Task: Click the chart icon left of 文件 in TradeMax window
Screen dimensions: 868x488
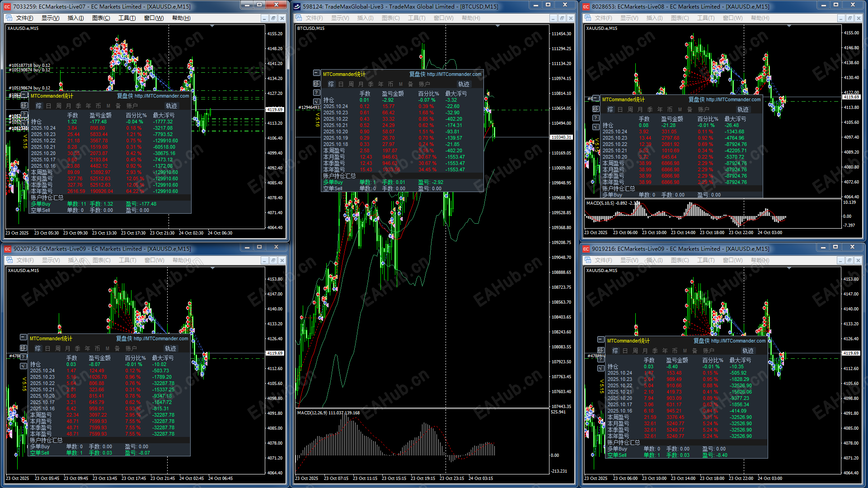Action: click(299, 18)
